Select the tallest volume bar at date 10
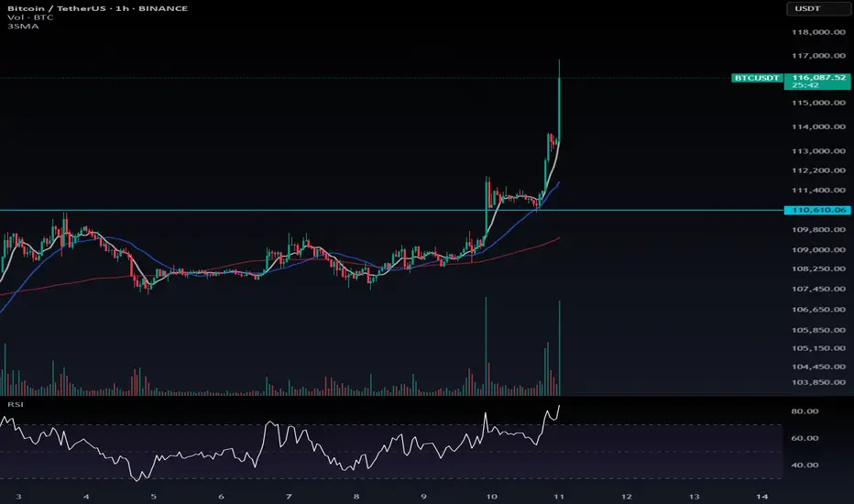854x504 pixels. coord(486,346)
